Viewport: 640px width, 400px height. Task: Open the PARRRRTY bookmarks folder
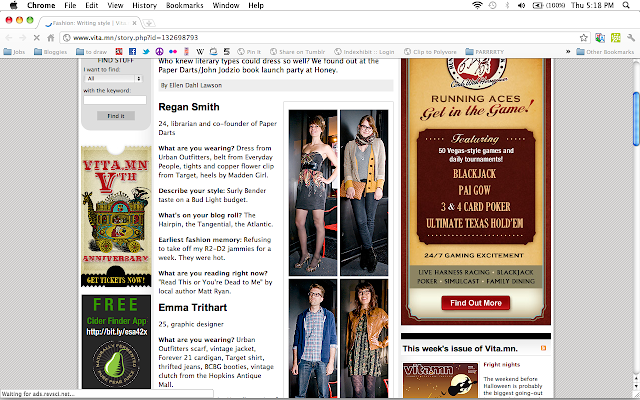(x=485, y=52)
